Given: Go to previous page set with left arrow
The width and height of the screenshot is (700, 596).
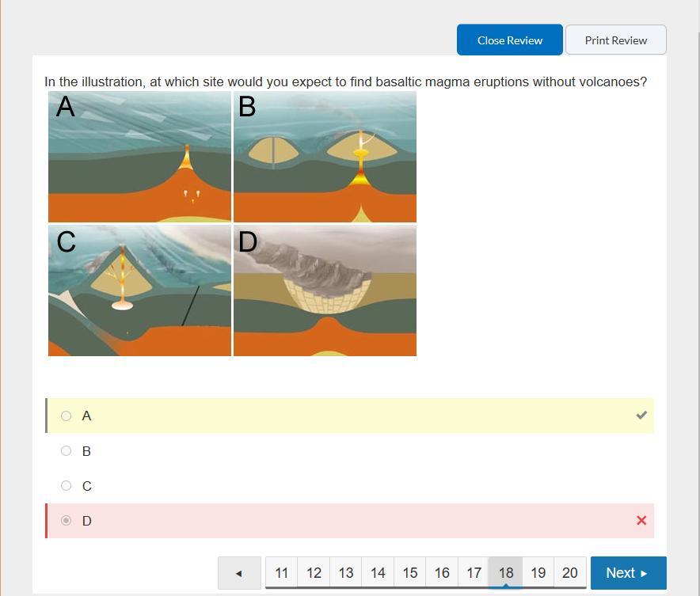Looking at the screenshot, I should click(239, 573).
